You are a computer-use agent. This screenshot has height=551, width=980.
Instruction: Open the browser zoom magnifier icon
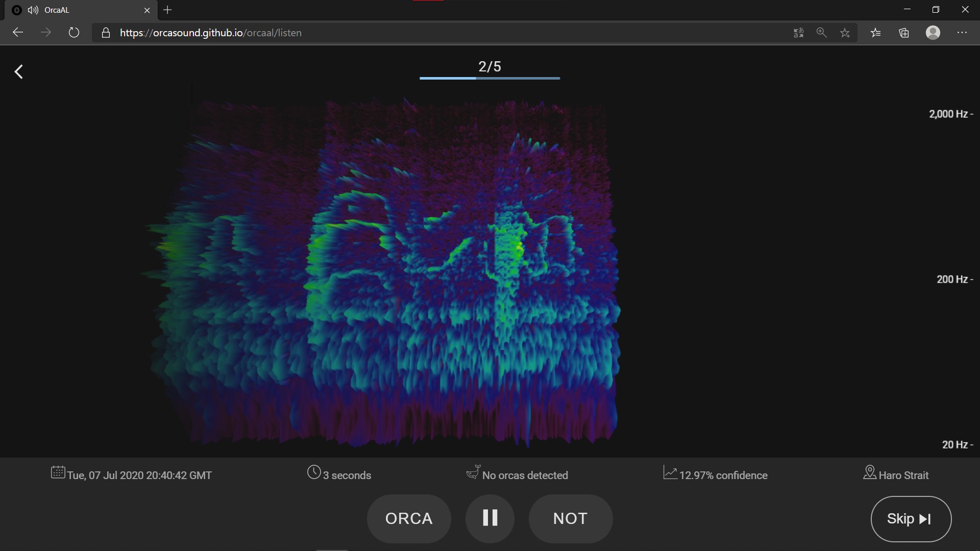[821, 33]
